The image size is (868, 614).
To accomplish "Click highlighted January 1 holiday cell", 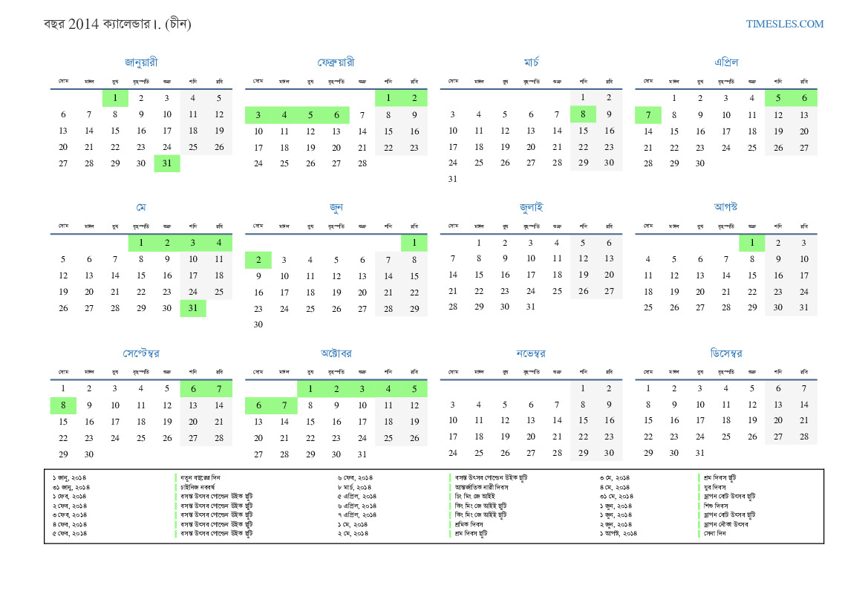I will [x=115, y=98].
